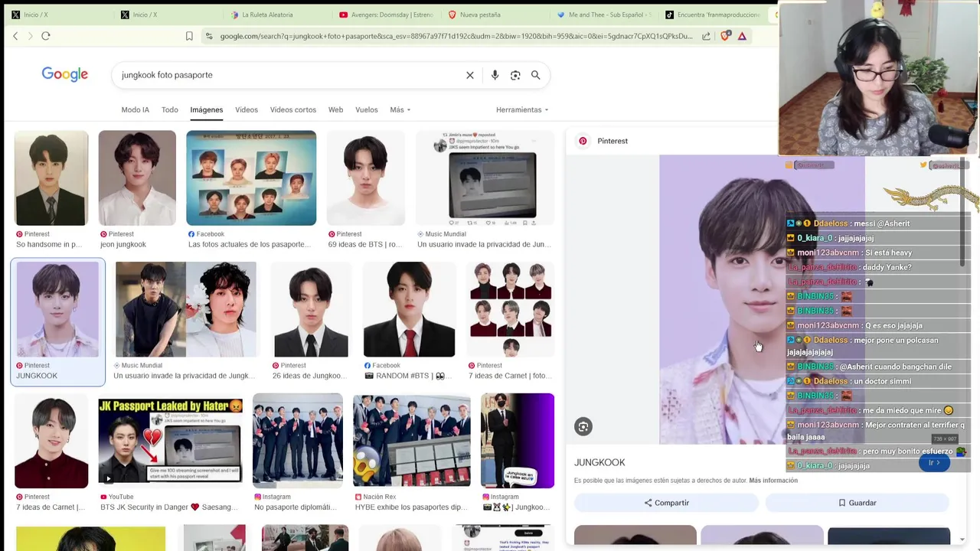Open the 69 ideas de BTS thumbnail
The height and width of the screenshot is (551, 980).
(x=366, y=178)
